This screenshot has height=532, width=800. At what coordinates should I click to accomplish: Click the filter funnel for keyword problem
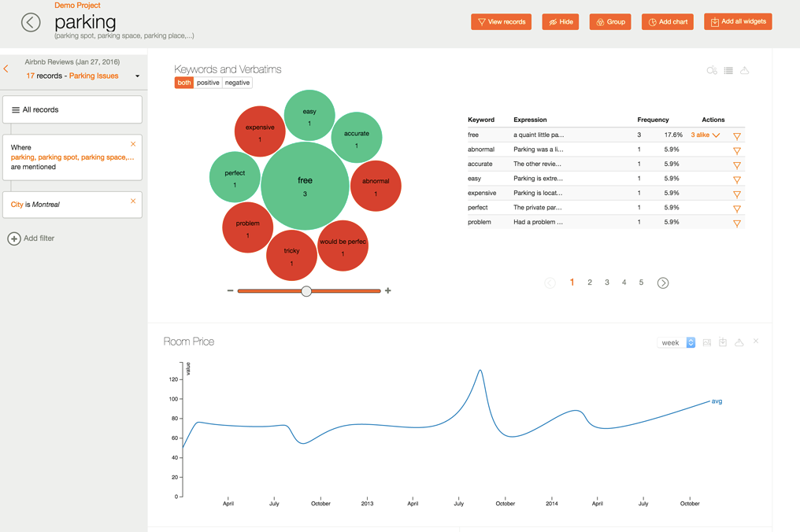737,224
